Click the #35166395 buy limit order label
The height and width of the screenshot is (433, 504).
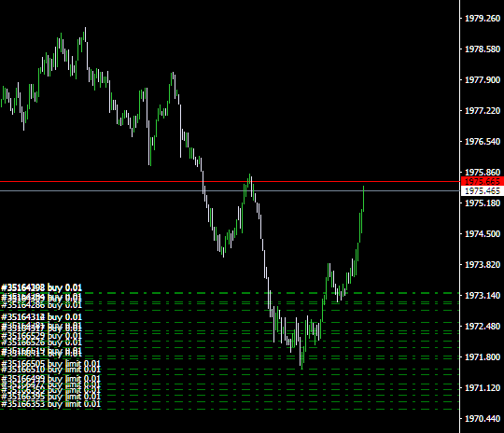point(50,397)
